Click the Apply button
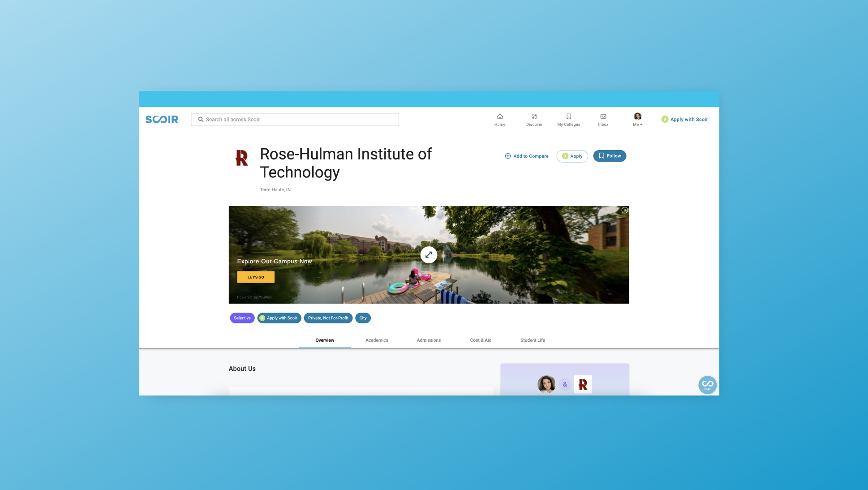The image size is (868, 490). pos(572,156)
